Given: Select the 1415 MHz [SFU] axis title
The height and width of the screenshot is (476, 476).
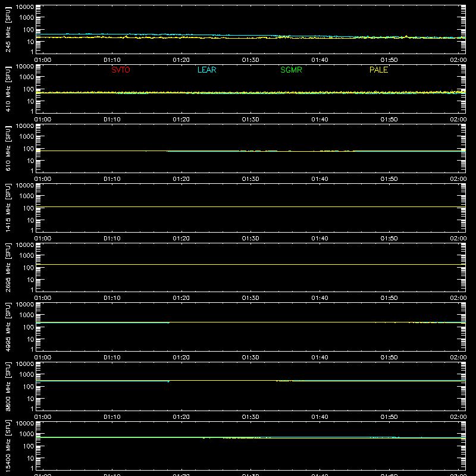Looking at the screenshot, I should click(8, 208).
